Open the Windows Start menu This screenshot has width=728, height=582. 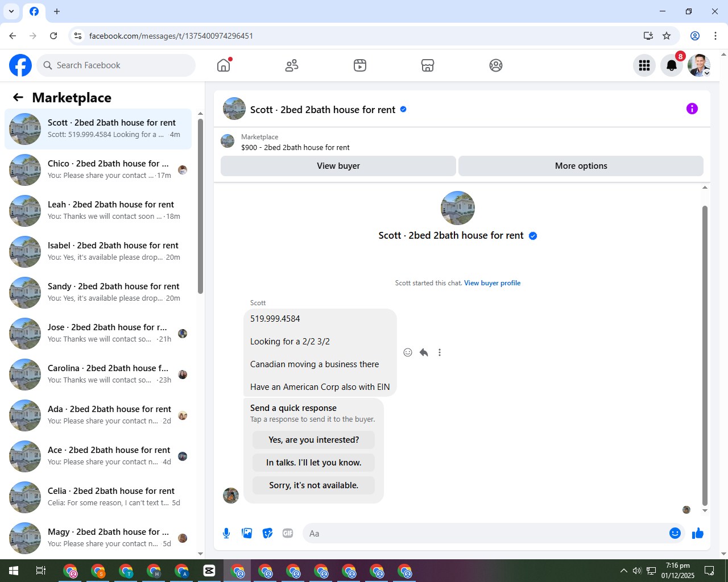click(x=14, y=571)
